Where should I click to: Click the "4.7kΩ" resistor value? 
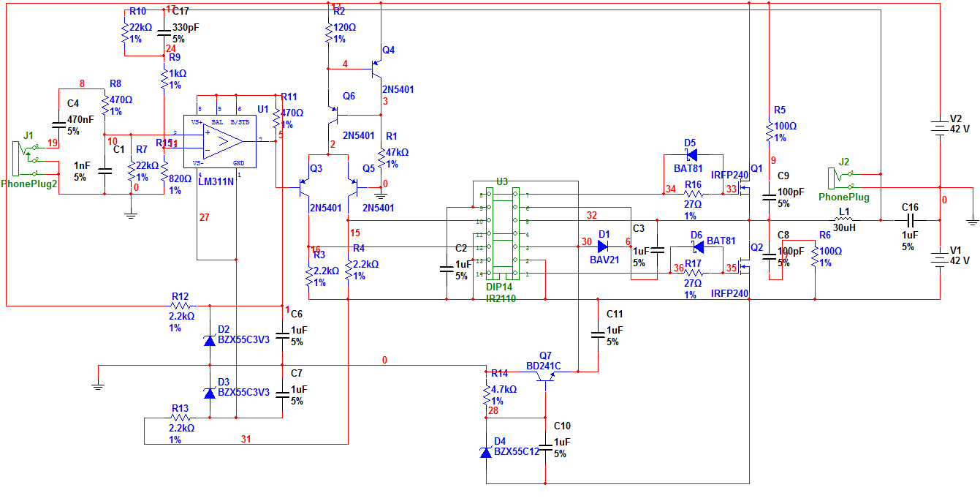pos(504,389)
